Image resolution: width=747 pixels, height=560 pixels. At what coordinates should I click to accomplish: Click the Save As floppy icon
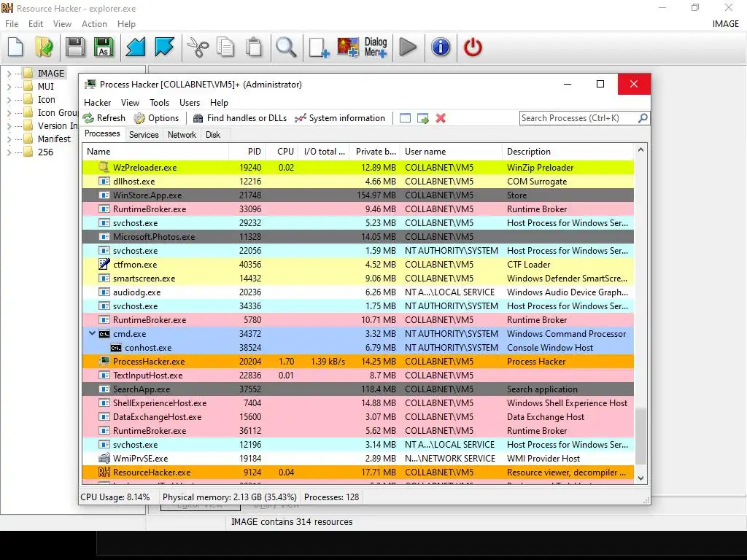[104, 47]
